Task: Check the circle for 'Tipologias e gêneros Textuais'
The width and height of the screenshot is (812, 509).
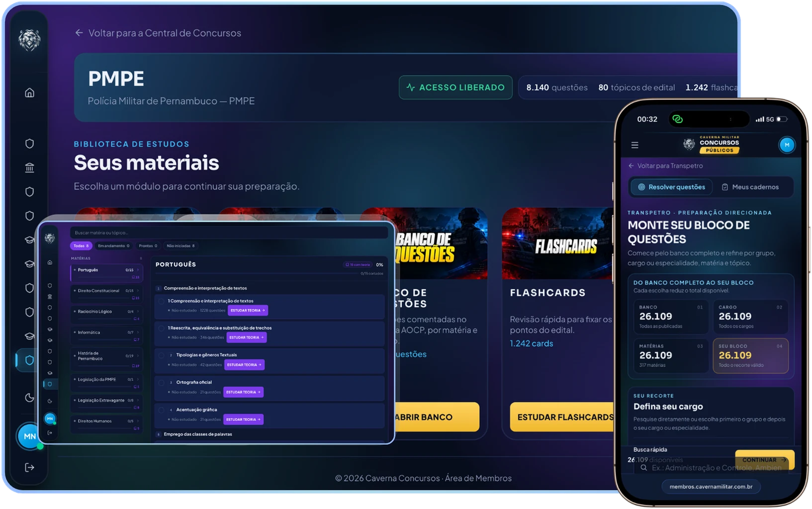Action: tap(162, 355)
